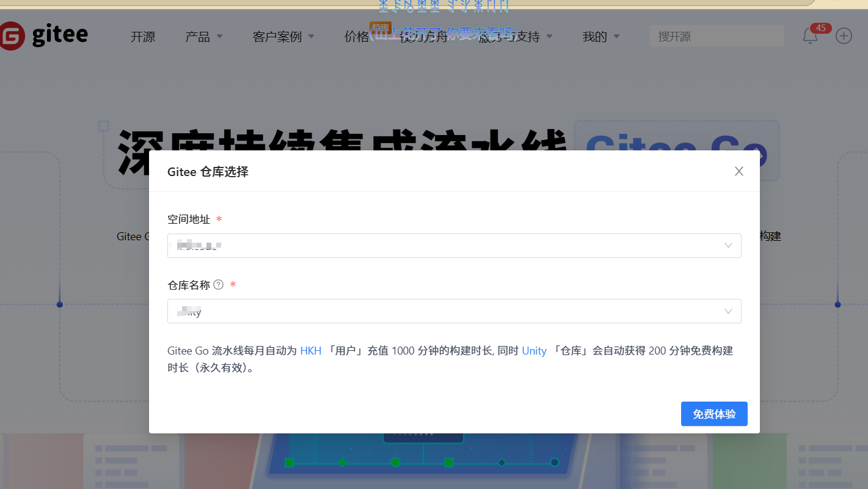Click the 45 notification badge
The height and width of the screenshot is (489, 868).
pyautogui.click(x=820, y=28)
